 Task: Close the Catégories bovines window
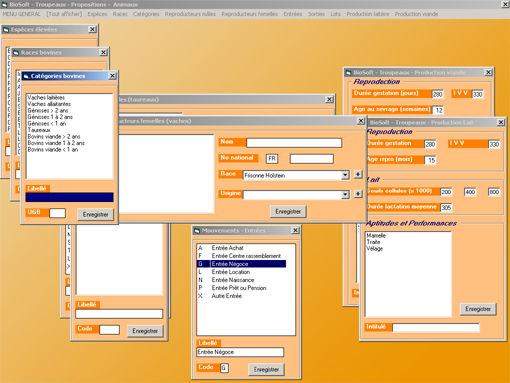112,76
